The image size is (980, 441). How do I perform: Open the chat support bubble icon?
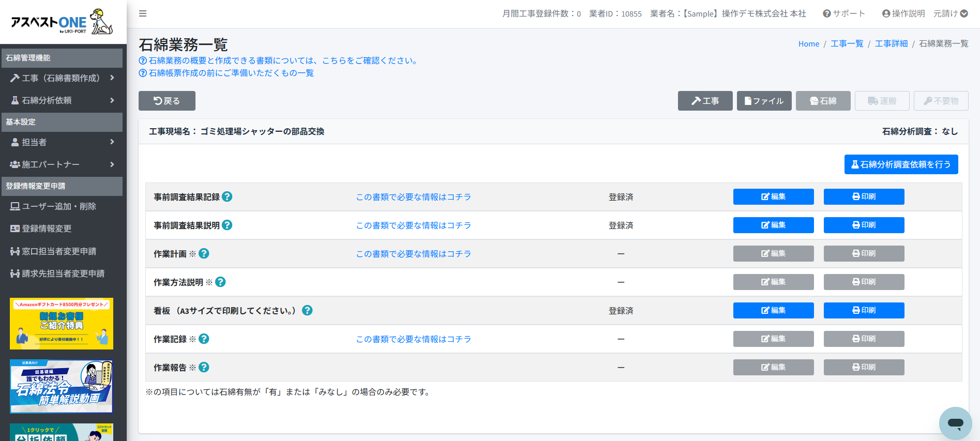point(955,423)
